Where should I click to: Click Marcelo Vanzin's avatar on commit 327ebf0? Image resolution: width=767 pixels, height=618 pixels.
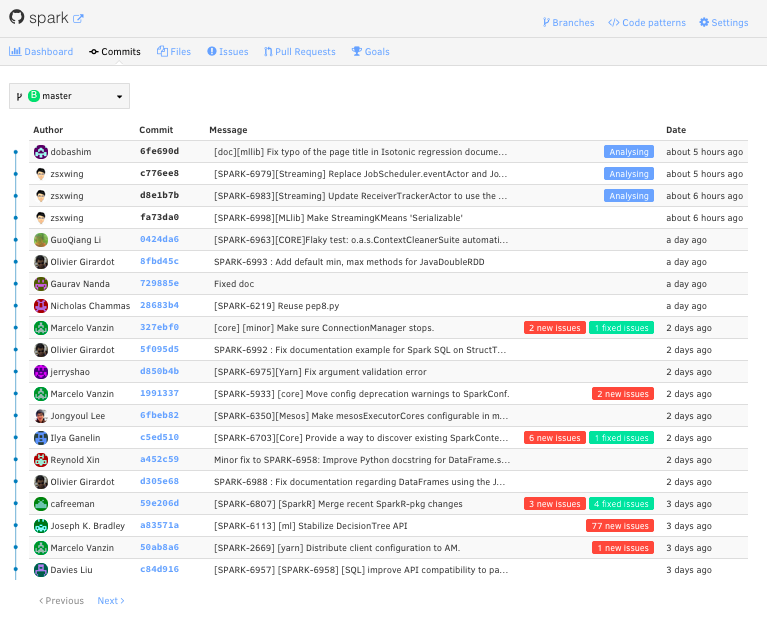click(41, 328)
